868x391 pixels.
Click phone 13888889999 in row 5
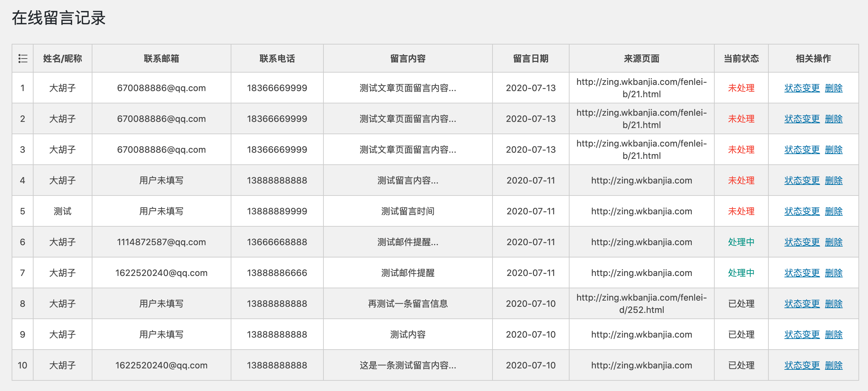(277, 211)
